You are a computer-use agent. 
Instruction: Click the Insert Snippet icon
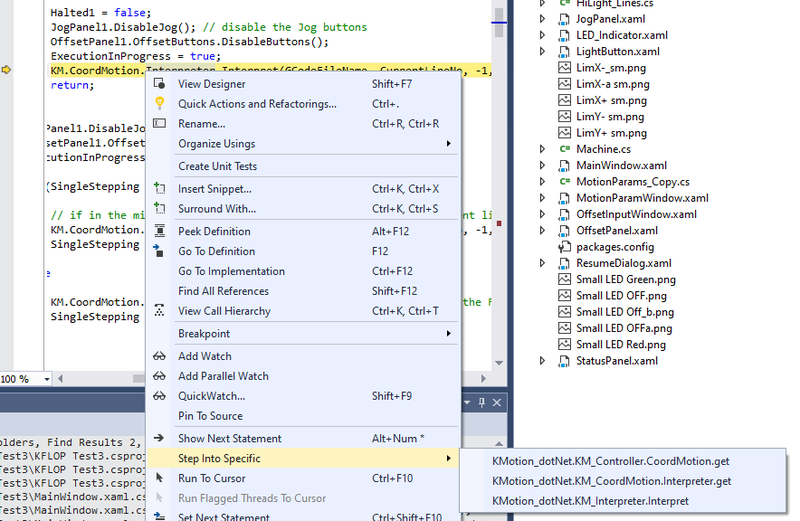click(x=159, y=189)
